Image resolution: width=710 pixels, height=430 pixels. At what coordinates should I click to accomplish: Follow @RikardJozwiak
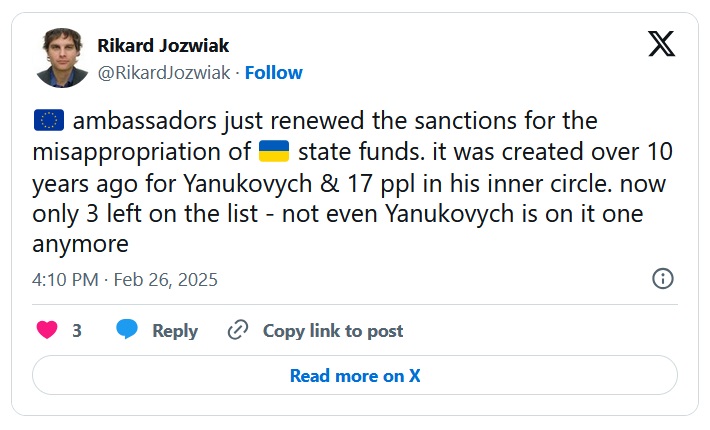(x=273, y=73)
